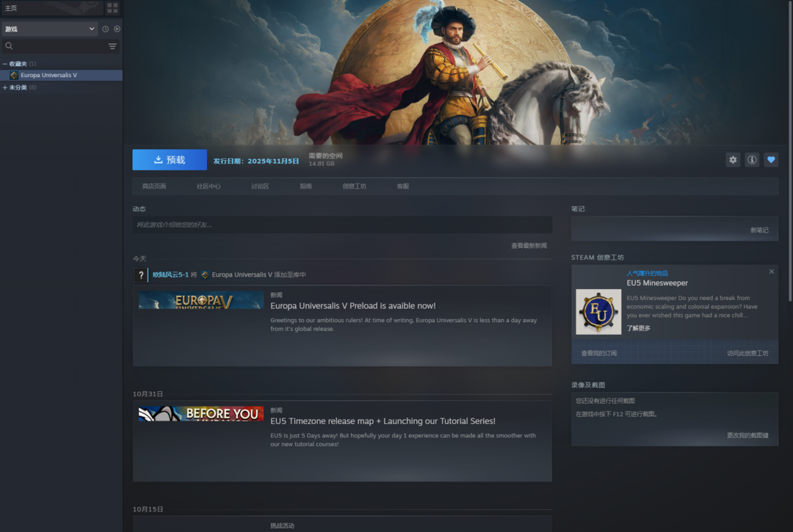Open the 商店页面 tab
The image size is (793, 532).
pos(154,186)
